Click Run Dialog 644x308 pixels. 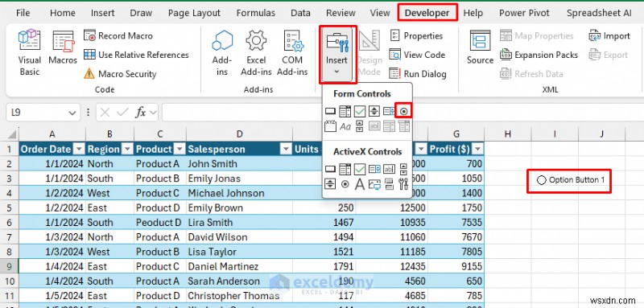point(417,74)
